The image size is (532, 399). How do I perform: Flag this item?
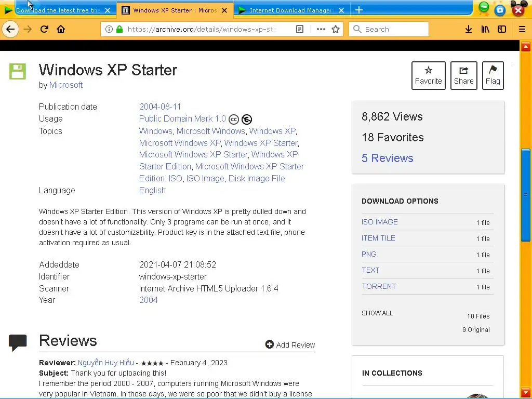tap(493, 75)
